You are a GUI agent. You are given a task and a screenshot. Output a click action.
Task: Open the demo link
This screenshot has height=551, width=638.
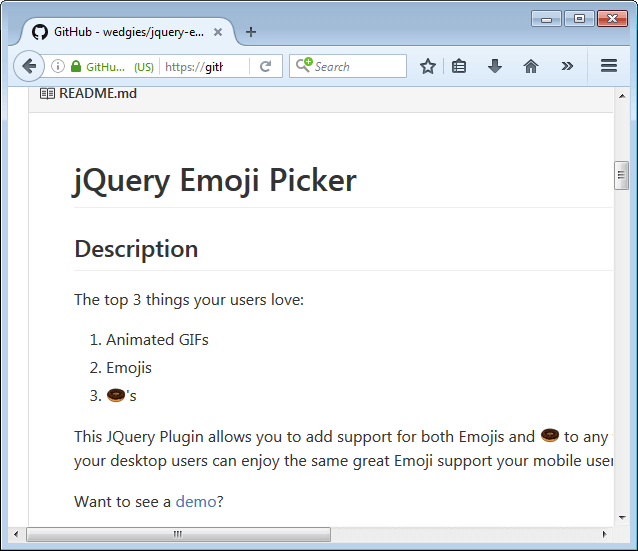196,502
